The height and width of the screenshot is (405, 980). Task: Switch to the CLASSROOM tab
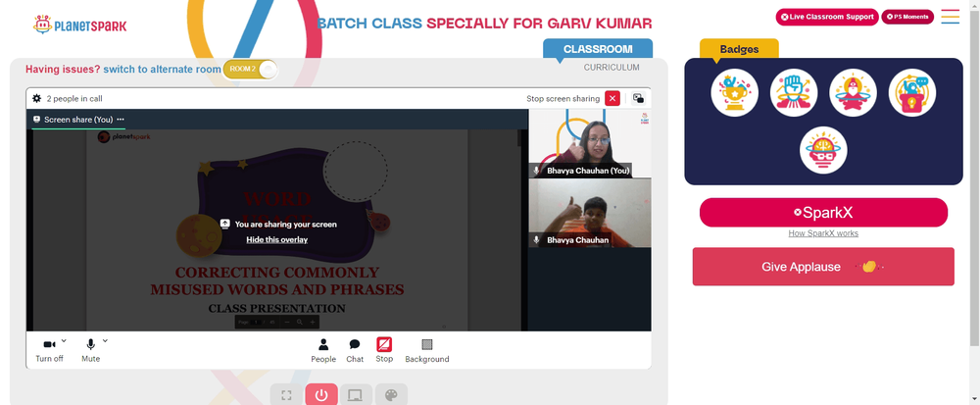(598, 49)
